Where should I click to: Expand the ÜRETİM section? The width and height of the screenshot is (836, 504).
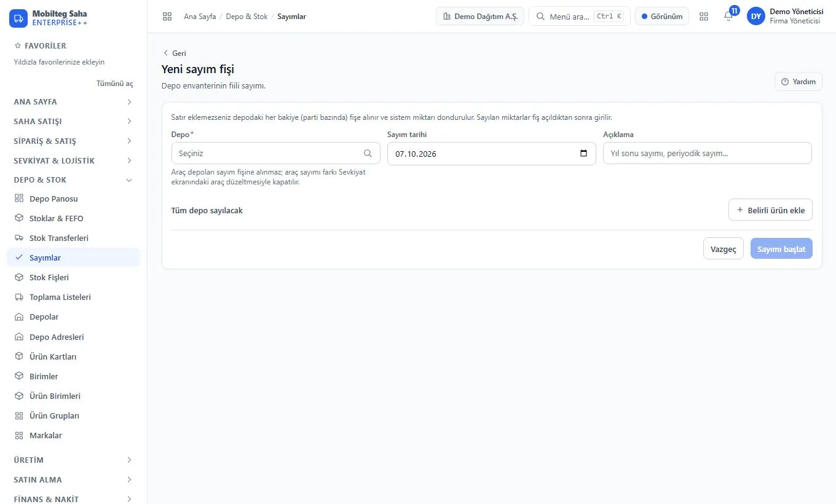pos(73,460)
